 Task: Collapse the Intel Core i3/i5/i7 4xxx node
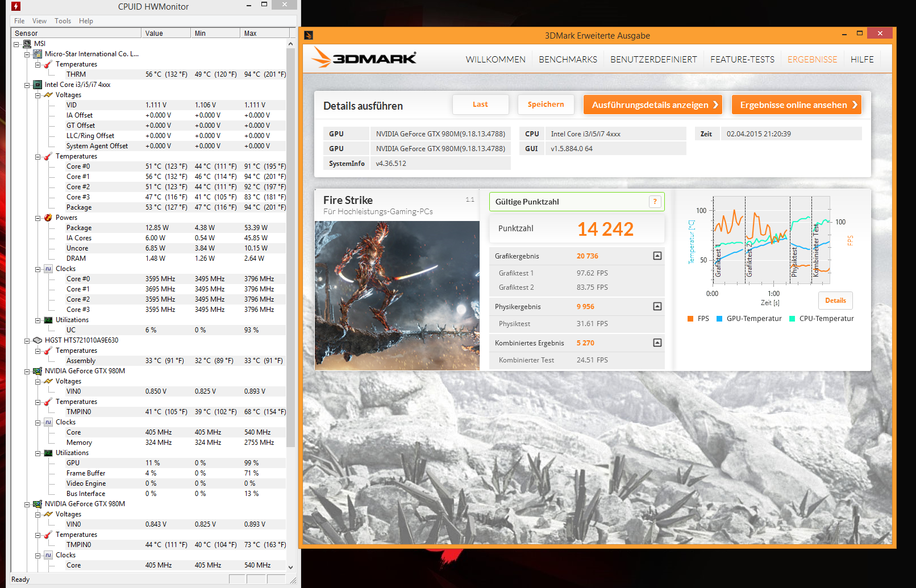click(27, 85)
